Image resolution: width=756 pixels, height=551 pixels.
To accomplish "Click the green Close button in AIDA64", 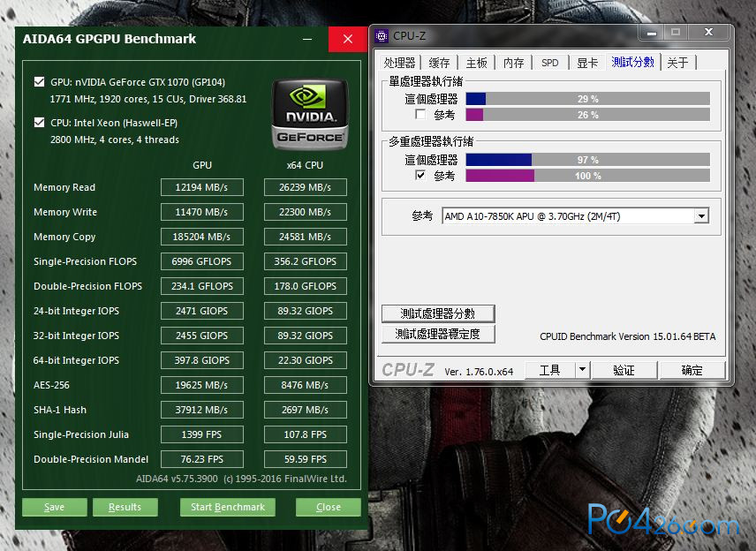I will click(329, 507).
